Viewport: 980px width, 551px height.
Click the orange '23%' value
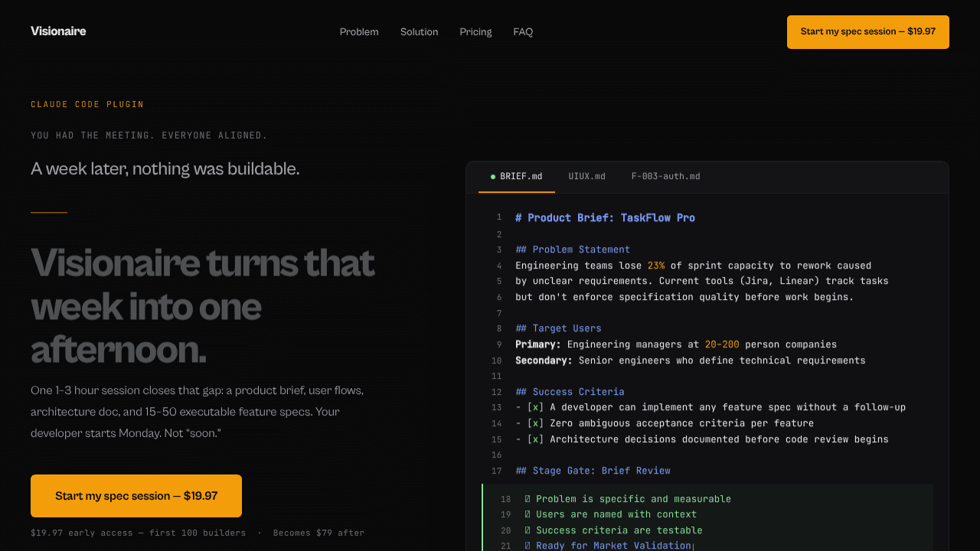(656, 266)
